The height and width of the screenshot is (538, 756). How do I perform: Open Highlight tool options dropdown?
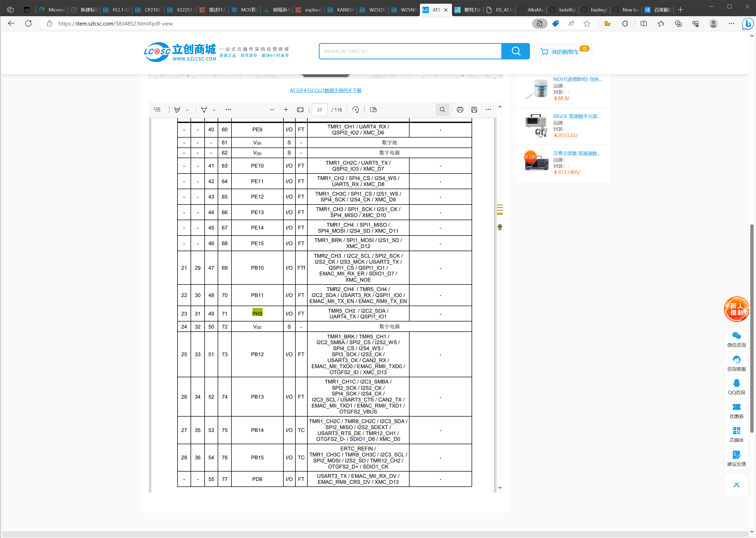point(188,110)
